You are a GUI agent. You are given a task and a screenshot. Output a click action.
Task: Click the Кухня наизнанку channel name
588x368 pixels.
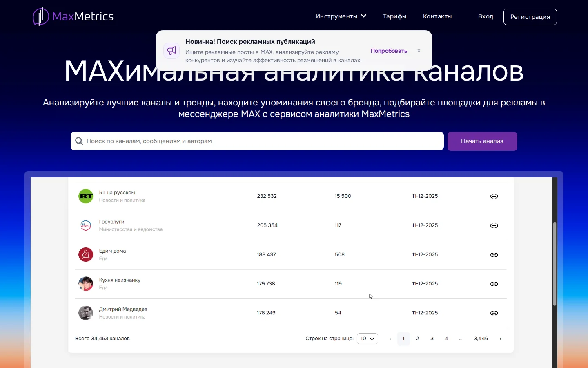pyautogui.click(x=120, y=280)
